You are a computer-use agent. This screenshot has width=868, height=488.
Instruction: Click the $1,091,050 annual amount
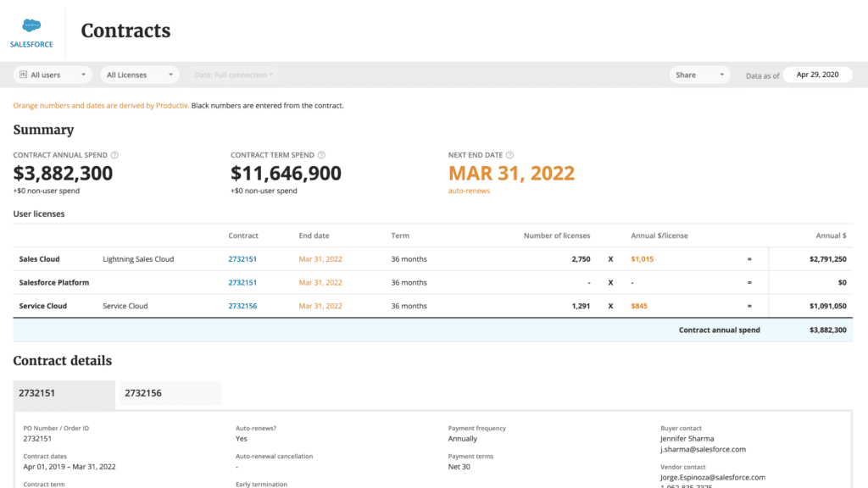pos(827,306)
